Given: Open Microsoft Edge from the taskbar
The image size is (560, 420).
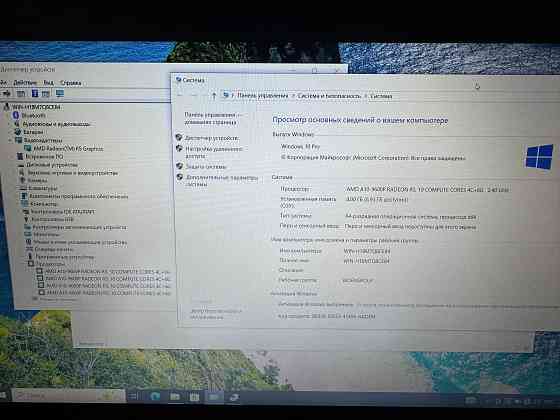Looking at the screenshot, I should tap(155, 396).
